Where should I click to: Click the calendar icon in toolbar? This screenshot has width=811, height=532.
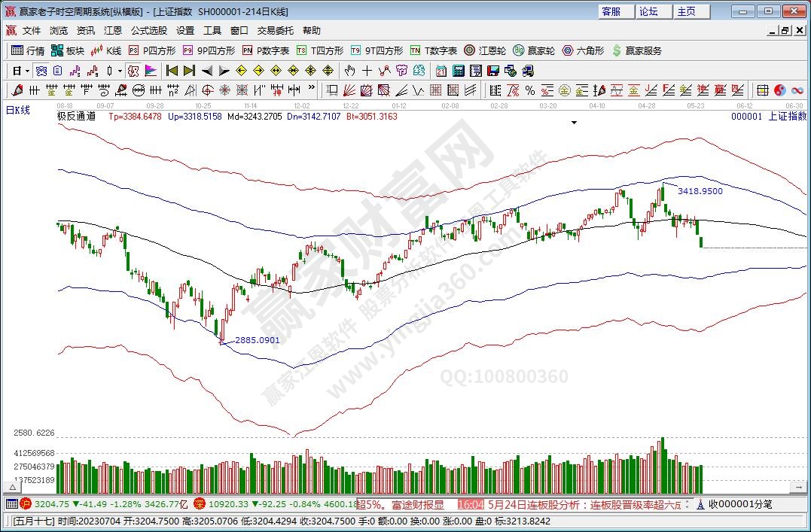(441, 71)
